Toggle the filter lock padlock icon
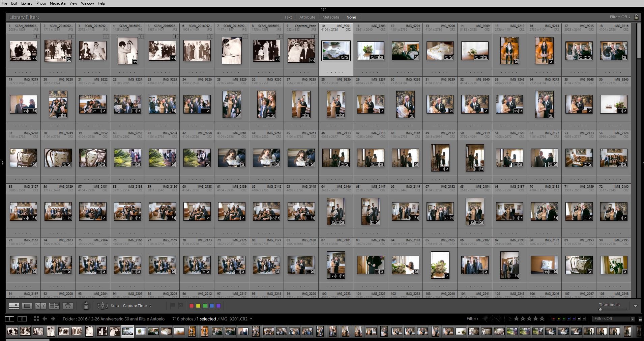 coord(636,17)
